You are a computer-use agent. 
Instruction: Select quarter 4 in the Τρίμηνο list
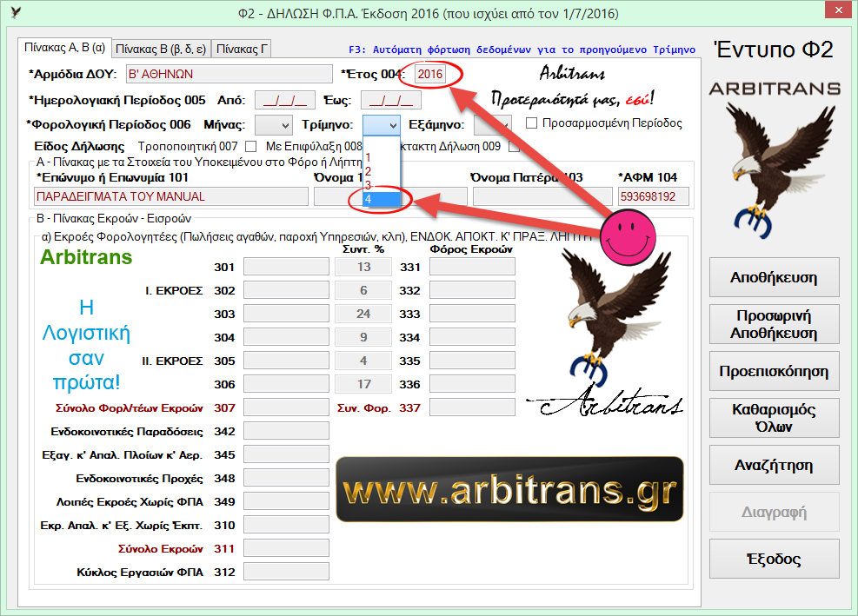pyautogui.click(x=382, y=199)
